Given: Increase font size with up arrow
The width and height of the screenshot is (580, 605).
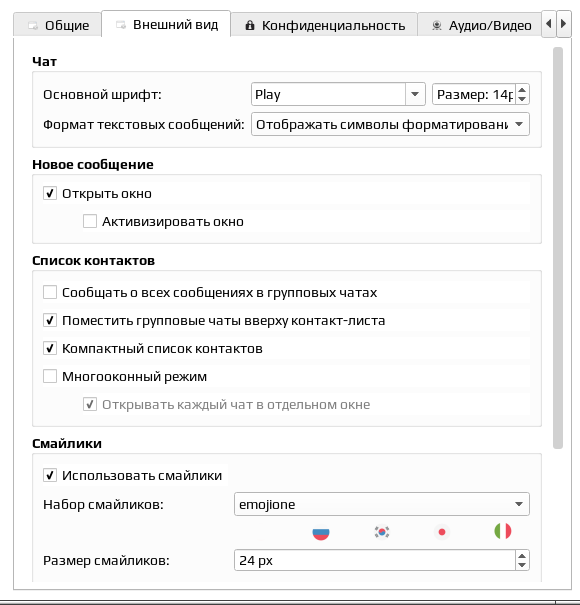Looking at the screenshot, I should (x=522, y=90).
